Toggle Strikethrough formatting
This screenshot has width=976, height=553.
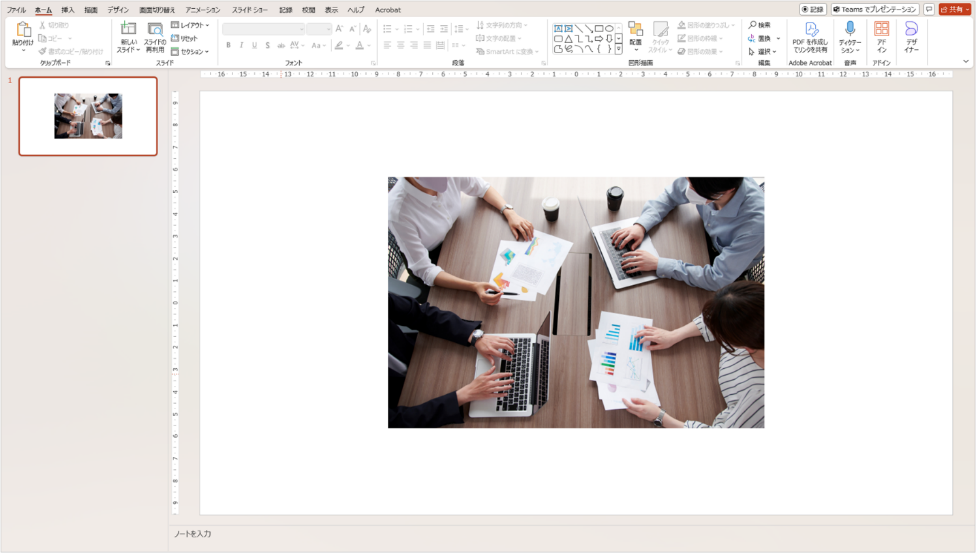click(x=281, y=45)
